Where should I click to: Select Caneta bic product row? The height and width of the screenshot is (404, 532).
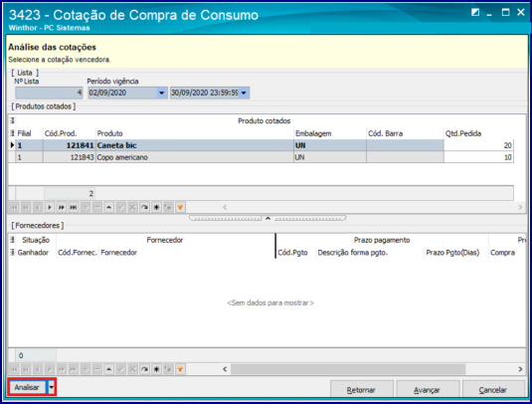pos(261,145)
